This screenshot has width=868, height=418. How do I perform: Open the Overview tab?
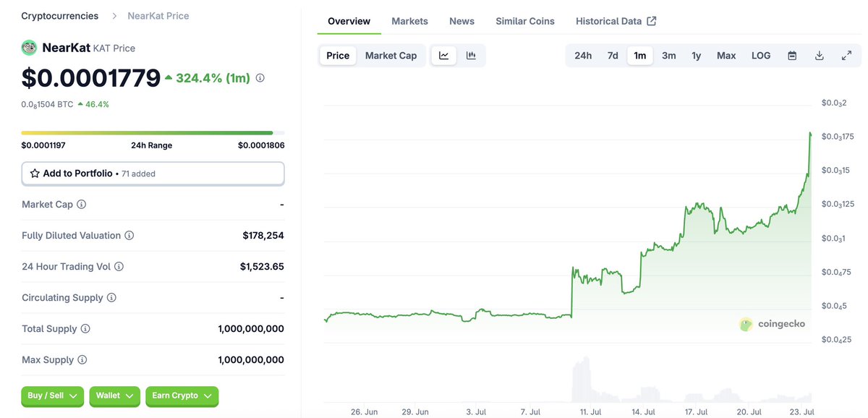tap(349, 21)
